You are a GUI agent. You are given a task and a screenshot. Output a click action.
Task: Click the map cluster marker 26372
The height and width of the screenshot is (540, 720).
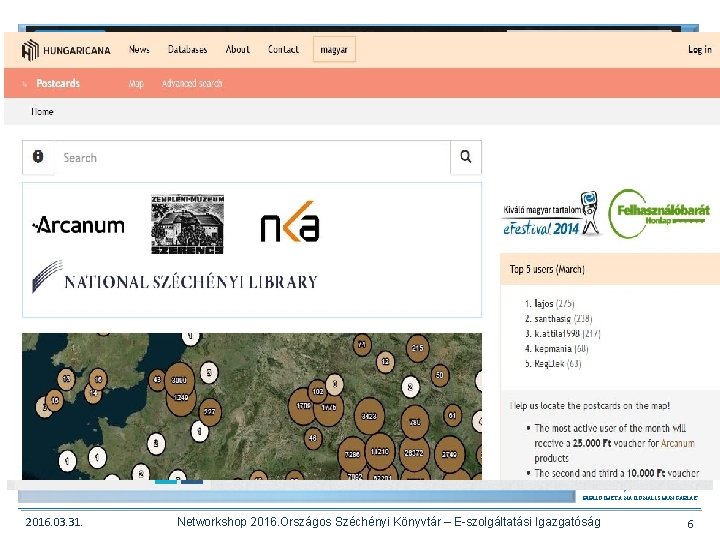(x=414, y=453)
